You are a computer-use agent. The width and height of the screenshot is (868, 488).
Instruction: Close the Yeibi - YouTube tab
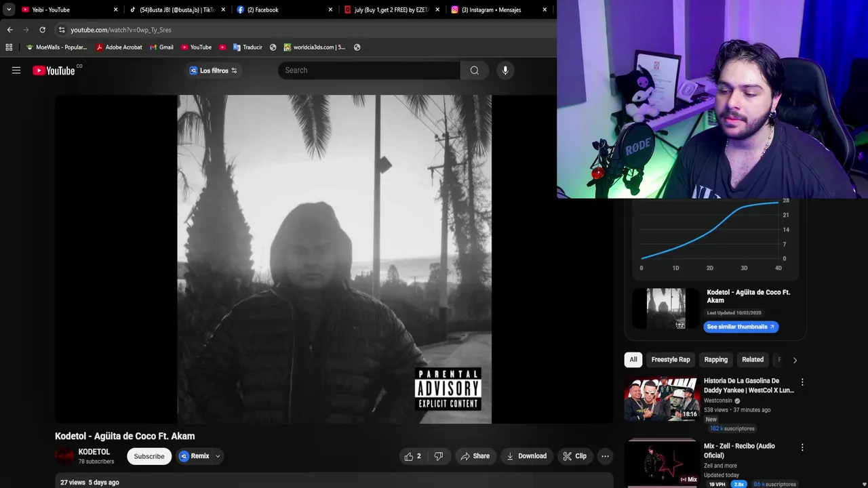(115, 10)
